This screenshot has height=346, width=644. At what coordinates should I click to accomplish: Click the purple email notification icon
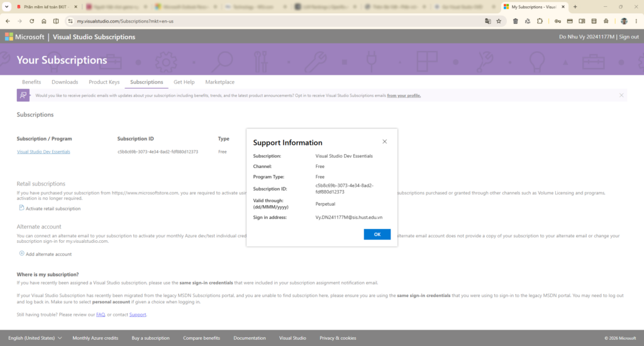(x=23, y=96)
